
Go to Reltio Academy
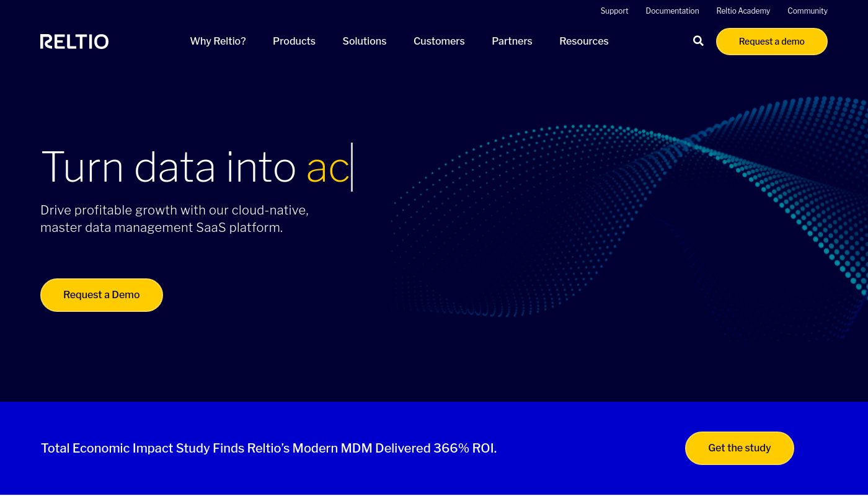coord(743,11)
